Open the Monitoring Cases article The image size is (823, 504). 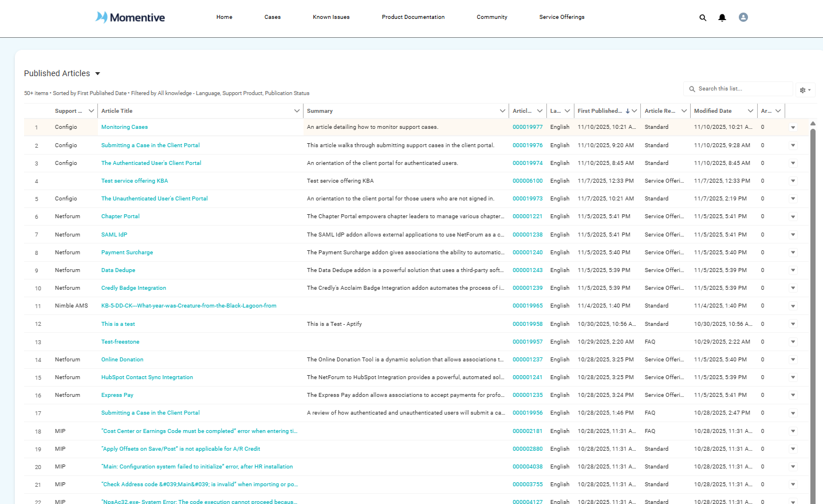(x=124, y=127)
